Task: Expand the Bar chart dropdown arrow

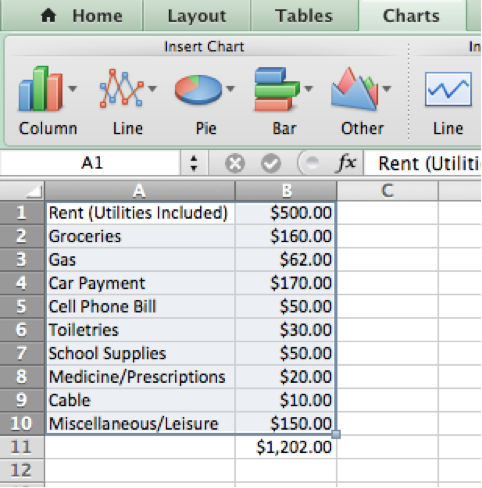Action: click(x=309, y=89)
